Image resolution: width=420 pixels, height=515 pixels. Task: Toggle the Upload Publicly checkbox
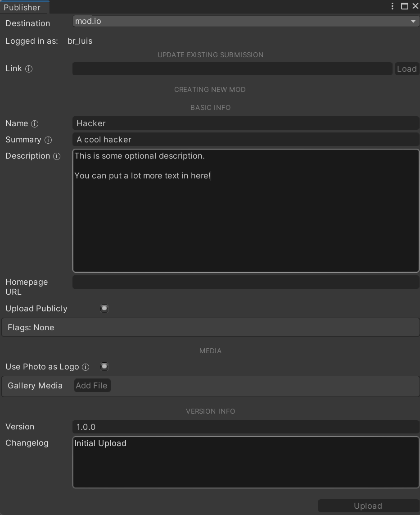[x=104, y=309]
